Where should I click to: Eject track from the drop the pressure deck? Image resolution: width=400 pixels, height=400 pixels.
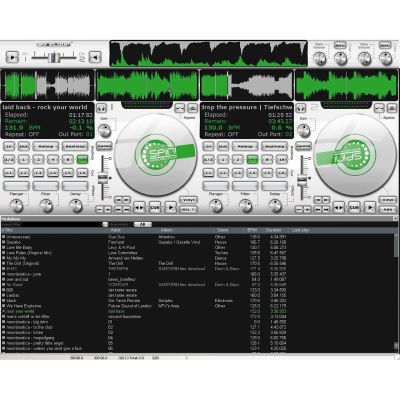392,108
